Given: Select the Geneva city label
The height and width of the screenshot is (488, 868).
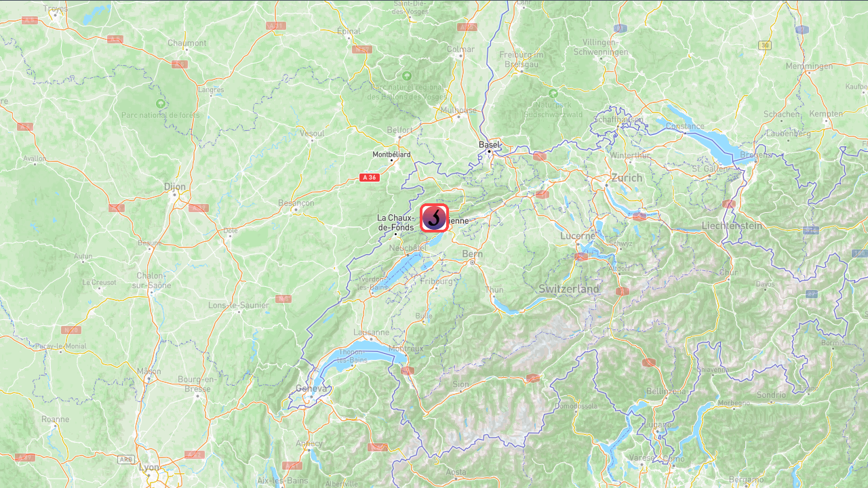Looking at the screenshot, I should point(311,388).
